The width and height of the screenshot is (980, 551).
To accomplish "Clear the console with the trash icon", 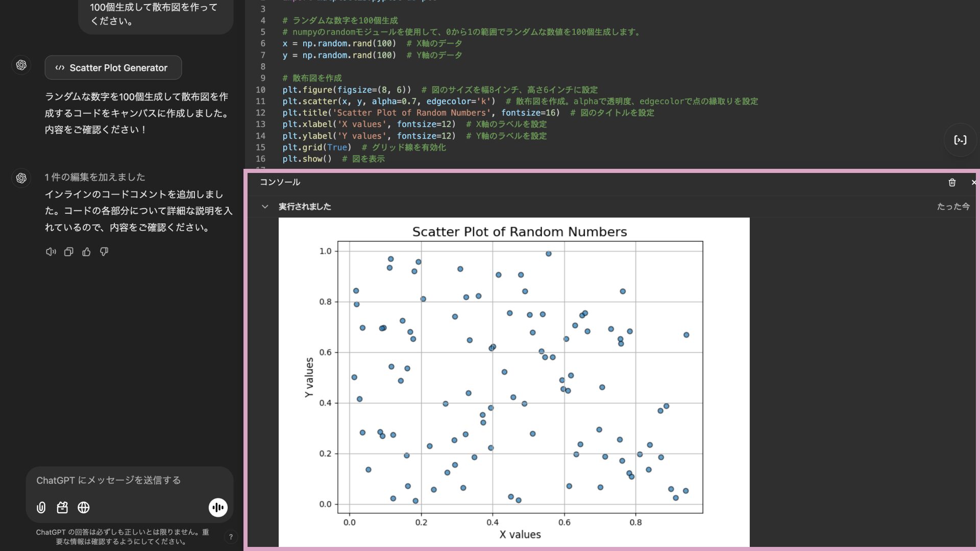I will (952, 182).
